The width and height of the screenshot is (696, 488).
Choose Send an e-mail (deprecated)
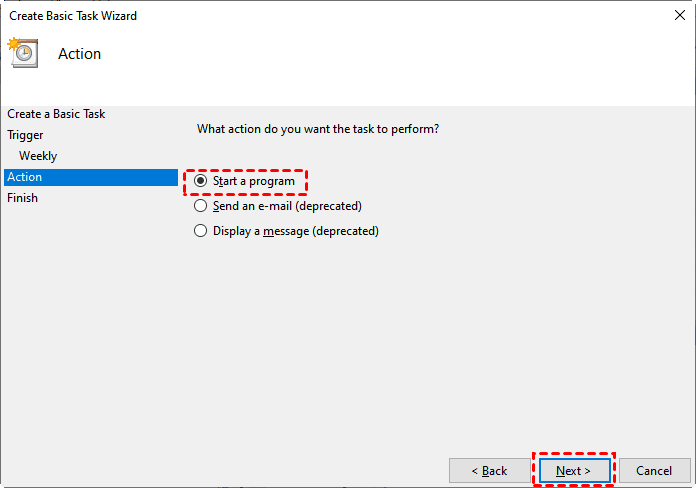tap(278, 206)
